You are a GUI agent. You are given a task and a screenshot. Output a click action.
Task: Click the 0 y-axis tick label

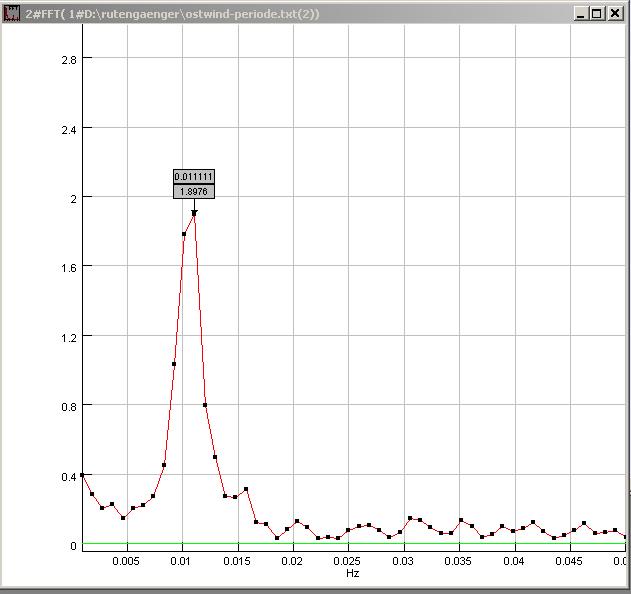point(73,546)
